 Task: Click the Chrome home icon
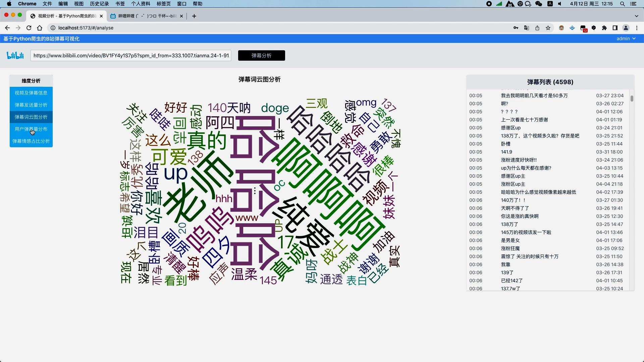(x=40, y=28)
